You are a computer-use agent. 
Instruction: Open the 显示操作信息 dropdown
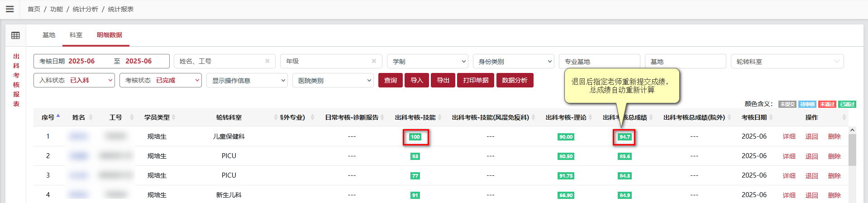pos(247,80)
